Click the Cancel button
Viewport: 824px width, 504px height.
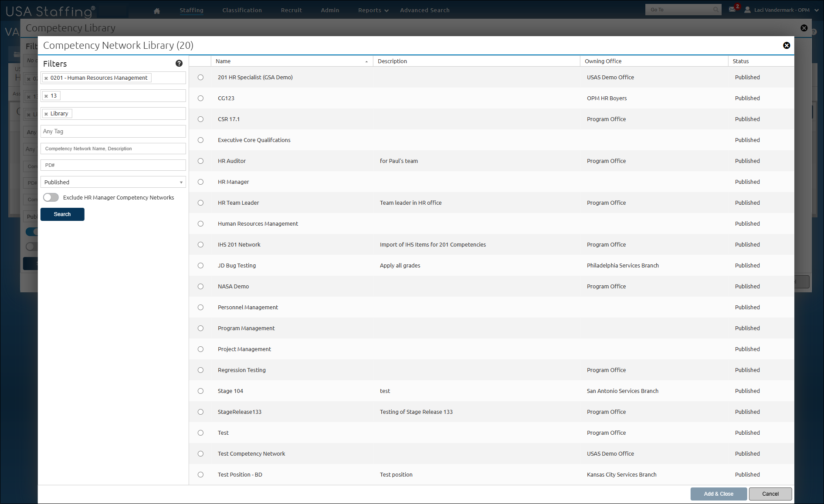[770, 494]
